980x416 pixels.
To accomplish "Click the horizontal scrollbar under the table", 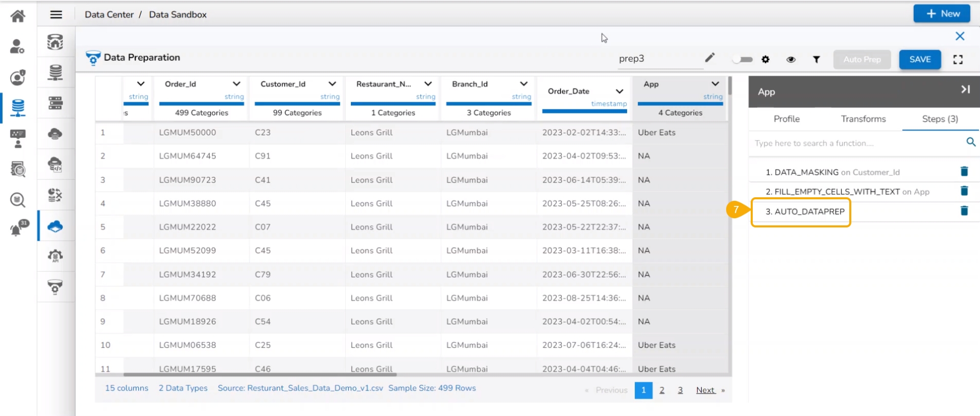I will 260,375.
